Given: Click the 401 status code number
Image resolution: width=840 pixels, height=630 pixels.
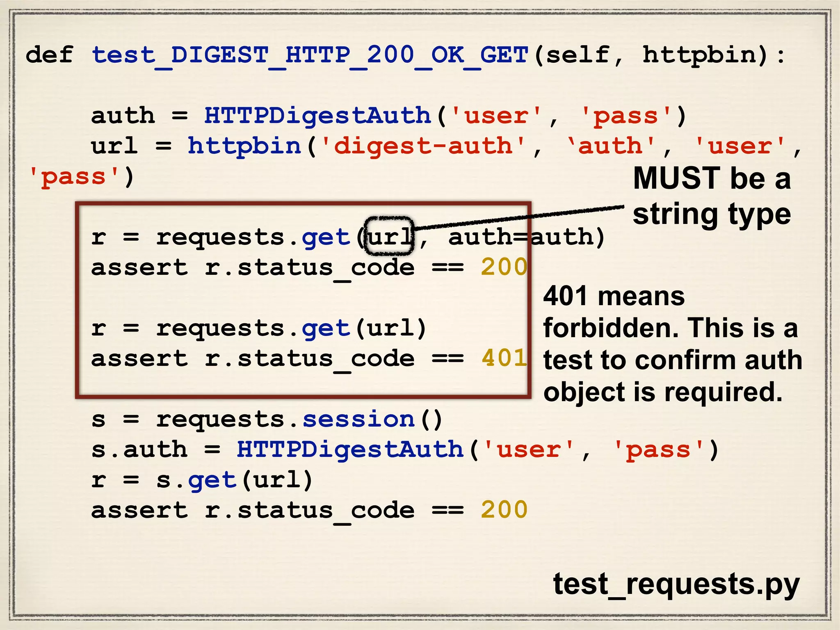Looking at the screenshot, I should (x=504, y=358).
